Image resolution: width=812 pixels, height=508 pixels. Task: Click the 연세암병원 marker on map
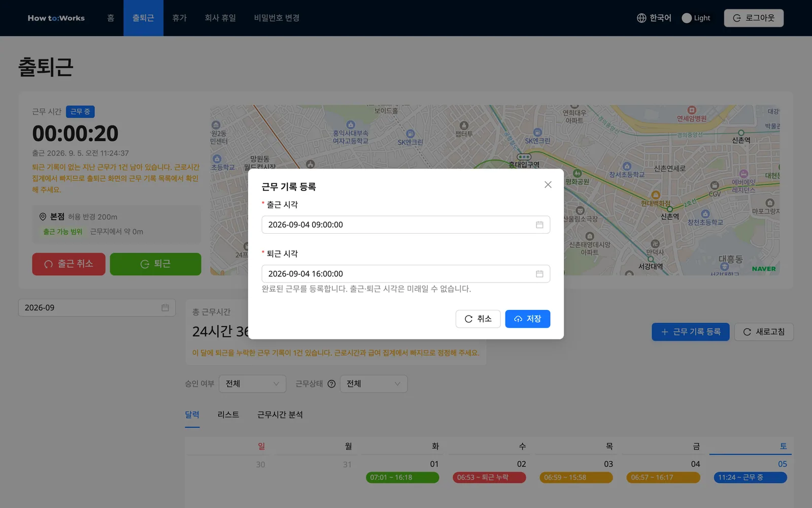pyautogui.click(x=692, y=110)
